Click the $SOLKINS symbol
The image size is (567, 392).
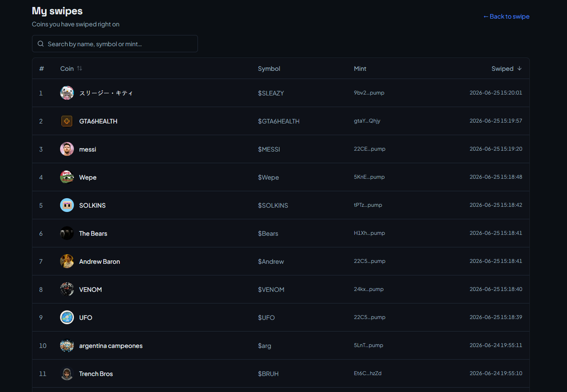point(273,205)
